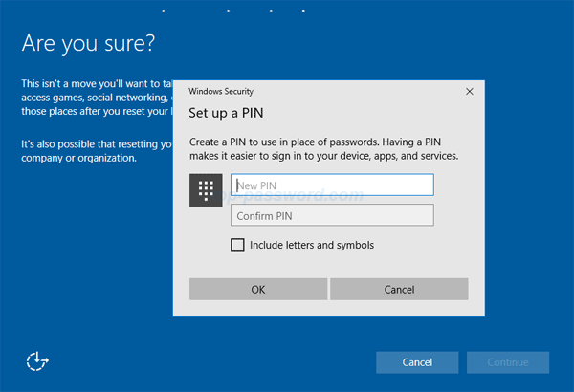This screenshot has height=392, width=574.
Task: Click the greyed-out Continue button
Action: (x=507, y=362)
